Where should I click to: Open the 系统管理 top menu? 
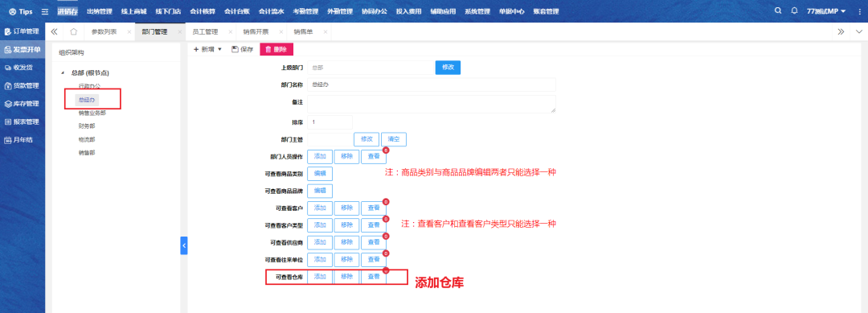477,11
